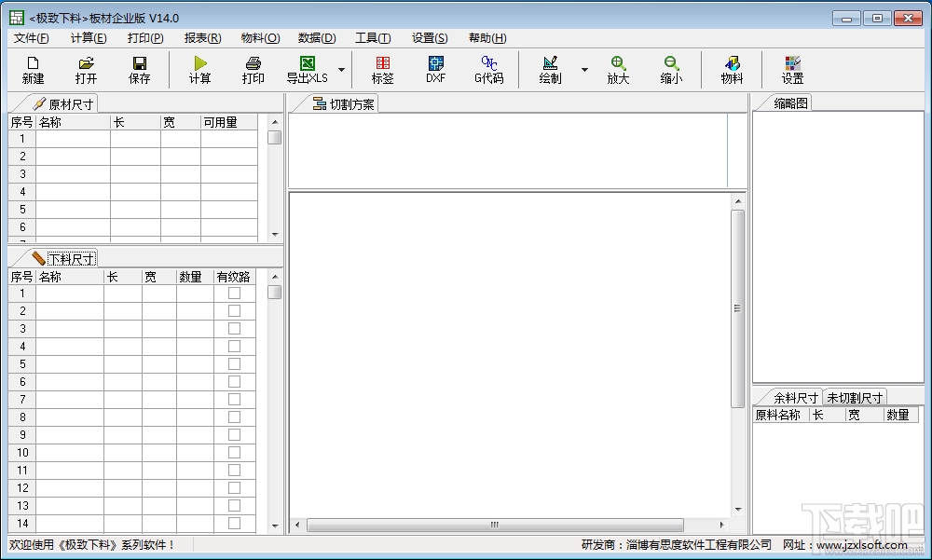The width and height of the screenshot is (932, 560).
Task: Check 有纹路 box in row 5
Action: tap(234, 363)
